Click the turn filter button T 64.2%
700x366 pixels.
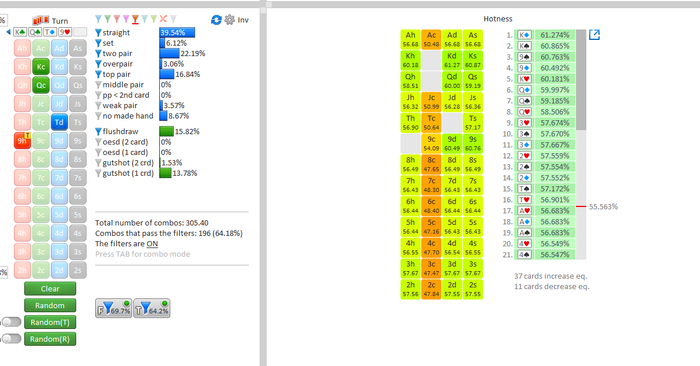[x=152, y=308]
